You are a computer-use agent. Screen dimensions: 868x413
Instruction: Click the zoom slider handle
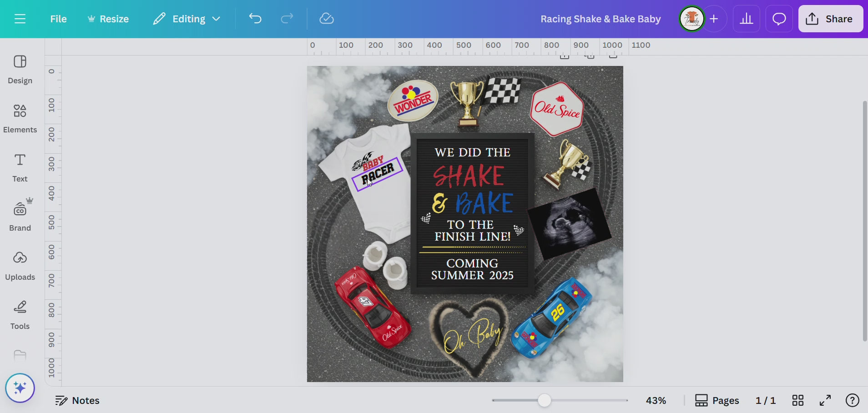coord(544,400)
